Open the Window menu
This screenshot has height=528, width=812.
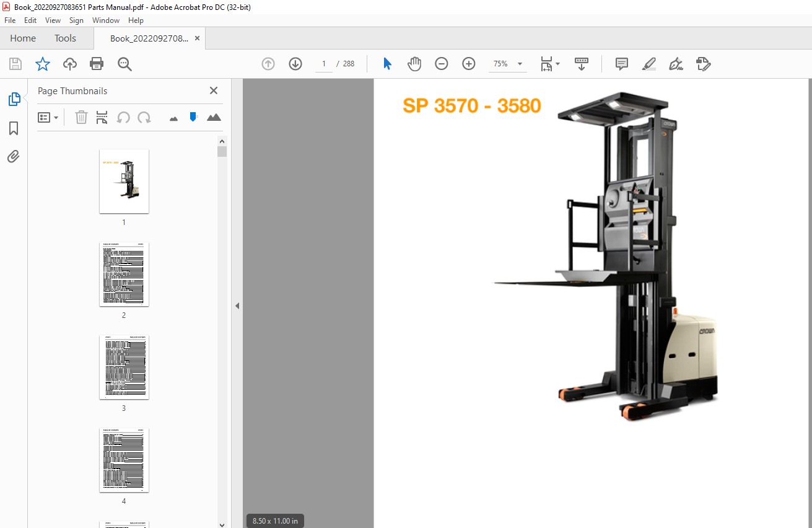106,20
